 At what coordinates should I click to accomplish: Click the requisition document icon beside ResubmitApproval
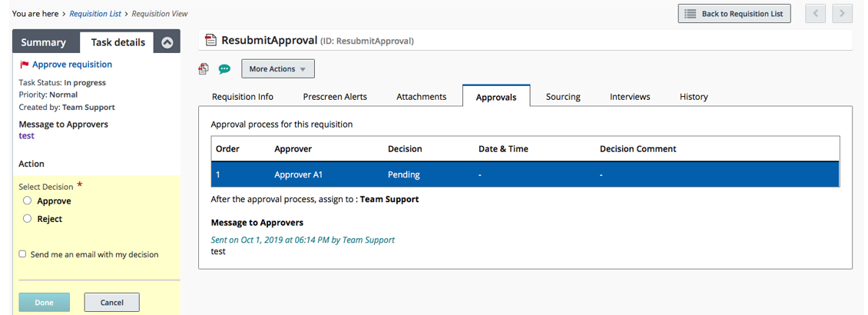tap(210, 41)
